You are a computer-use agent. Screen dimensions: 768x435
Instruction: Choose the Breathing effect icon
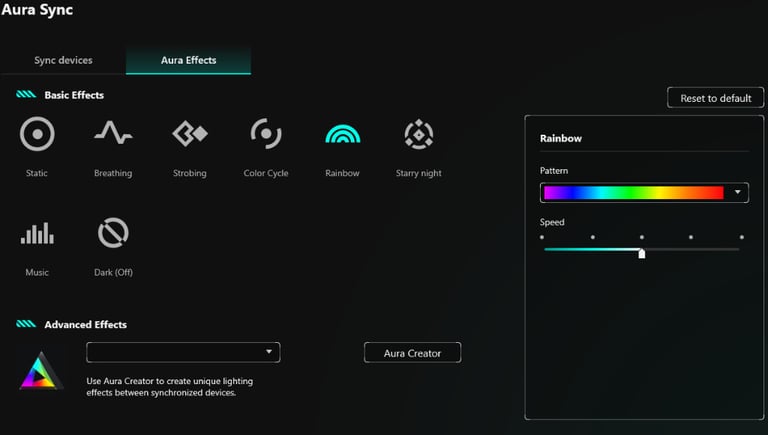(x=113, y=132)
